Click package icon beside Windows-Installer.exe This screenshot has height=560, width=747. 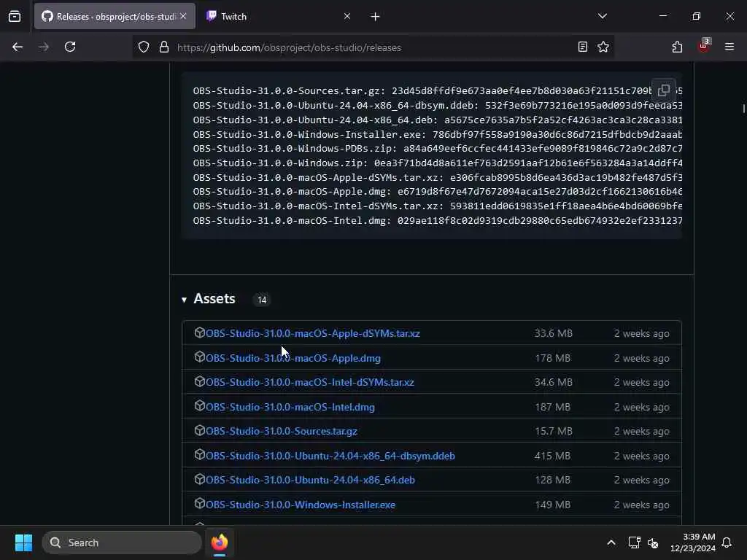point(200,503)
